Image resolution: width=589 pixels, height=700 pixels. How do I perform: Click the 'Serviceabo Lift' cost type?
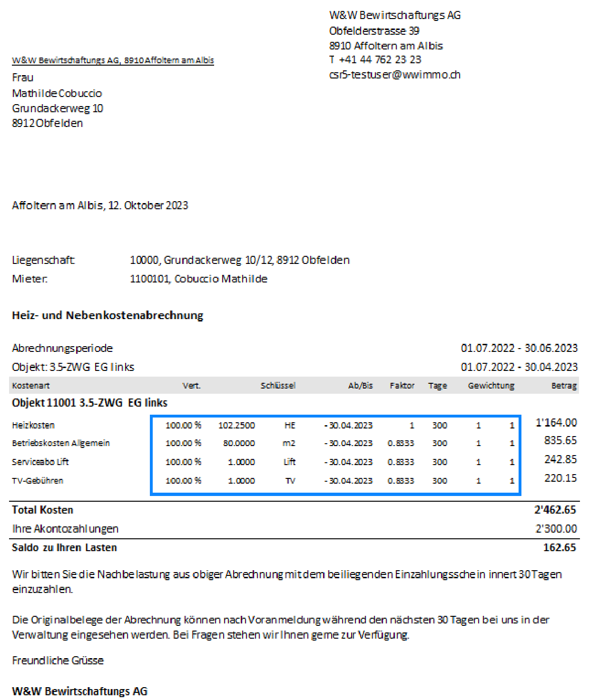pos(40,462)
